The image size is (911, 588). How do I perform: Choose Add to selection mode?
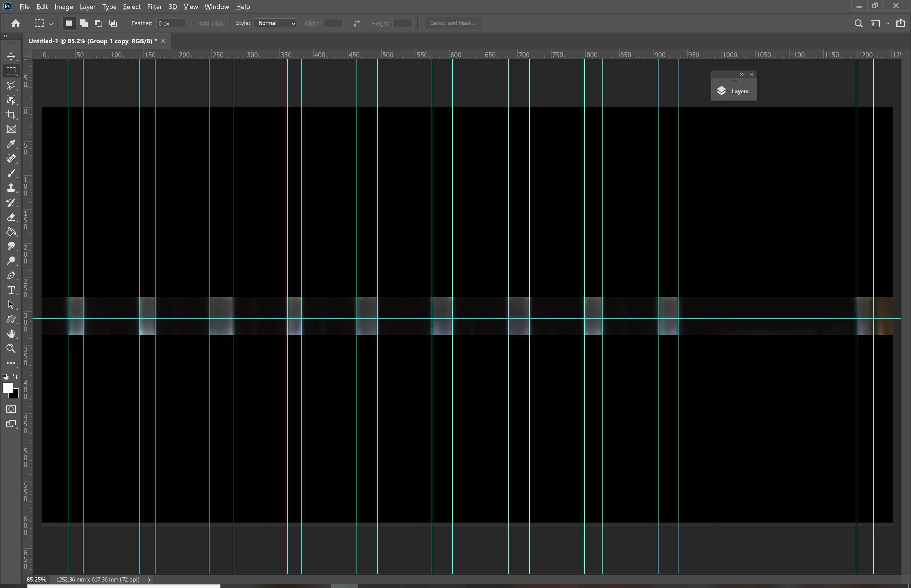(84, 23)
